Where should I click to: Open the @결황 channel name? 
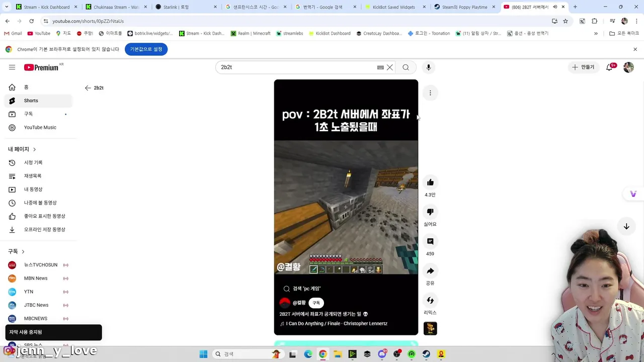[x=299, y=303]
